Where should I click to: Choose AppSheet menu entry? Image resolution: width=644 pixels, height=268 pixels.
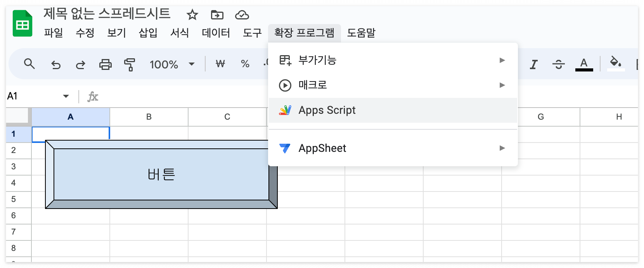[393, 148]
